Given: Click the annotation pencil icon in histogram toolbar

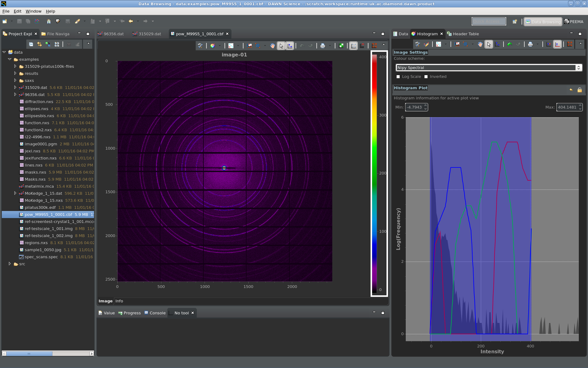Looking at the screenshot, I should point(426,44).
